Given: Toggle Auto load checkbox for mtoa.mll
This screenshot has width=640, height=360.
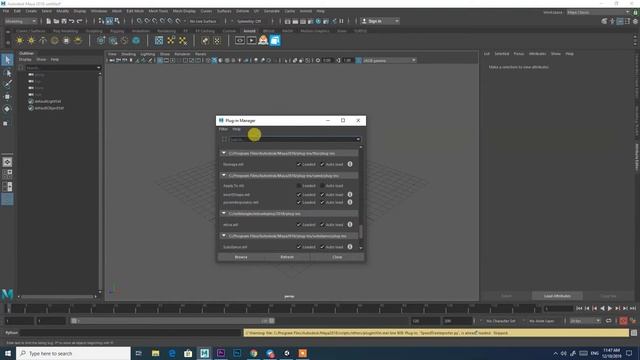Looking at the screenshot, I should coord(322,224).
